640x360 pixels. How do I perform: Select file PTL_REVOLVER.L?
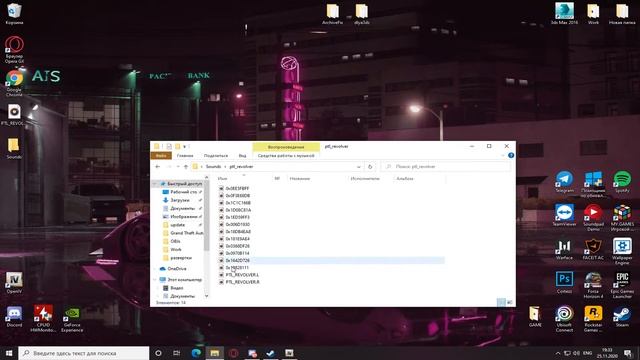click(242, 275)
